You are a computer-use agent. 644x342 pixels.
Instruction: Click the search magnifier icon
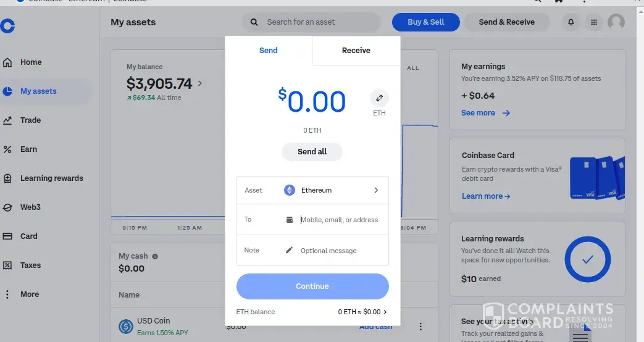[x=254, y=22]
